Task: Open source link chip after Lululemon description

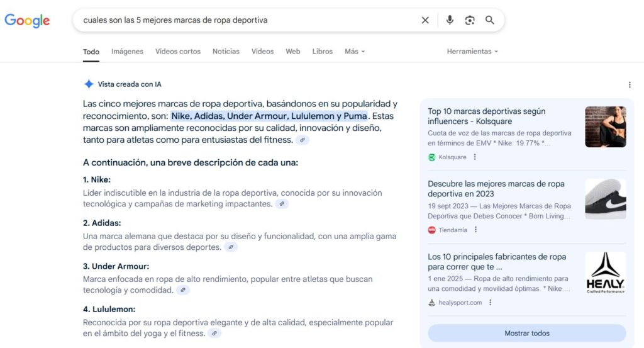Action: [x=214, y=334]
